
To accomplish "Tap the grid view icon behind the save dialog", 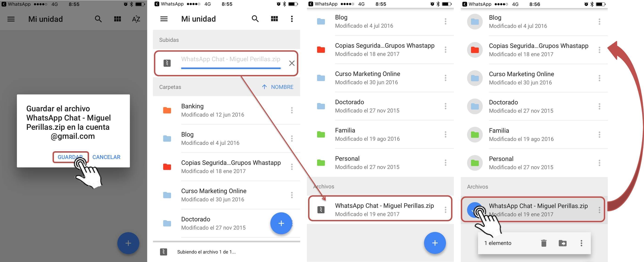I will click(x=117, y=19).
